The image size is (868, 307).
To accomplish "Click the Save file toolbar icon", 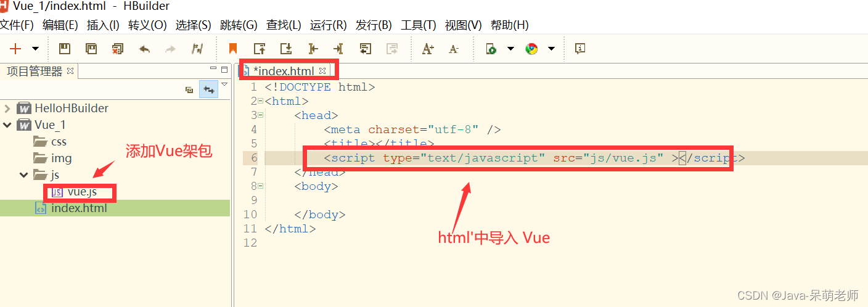I will coord(64,49).
